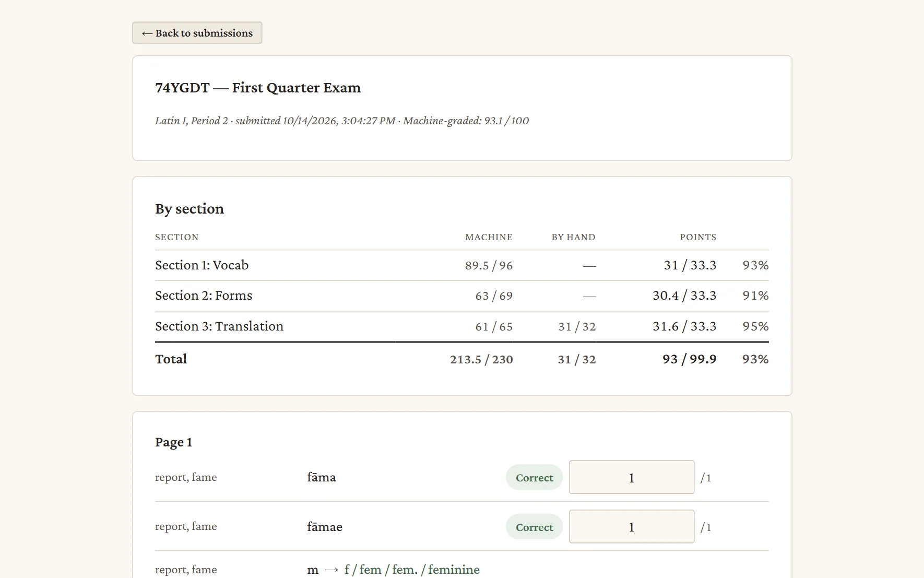Screen dimensions: 924x578
Task: Click the 95% percentage for Translation
Action: (755, 326)
